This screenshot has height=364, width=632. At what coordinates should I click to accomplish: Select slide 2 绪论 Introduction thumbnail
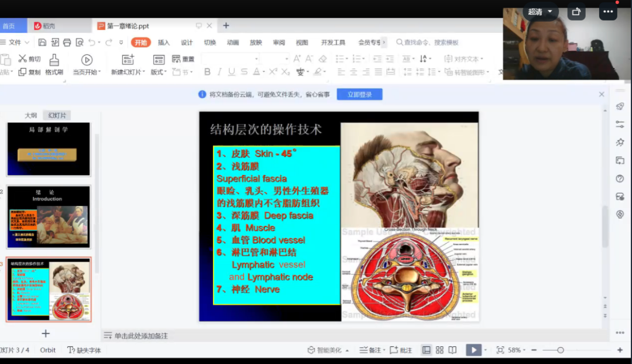pyautogui.click(x=49, y=217)
